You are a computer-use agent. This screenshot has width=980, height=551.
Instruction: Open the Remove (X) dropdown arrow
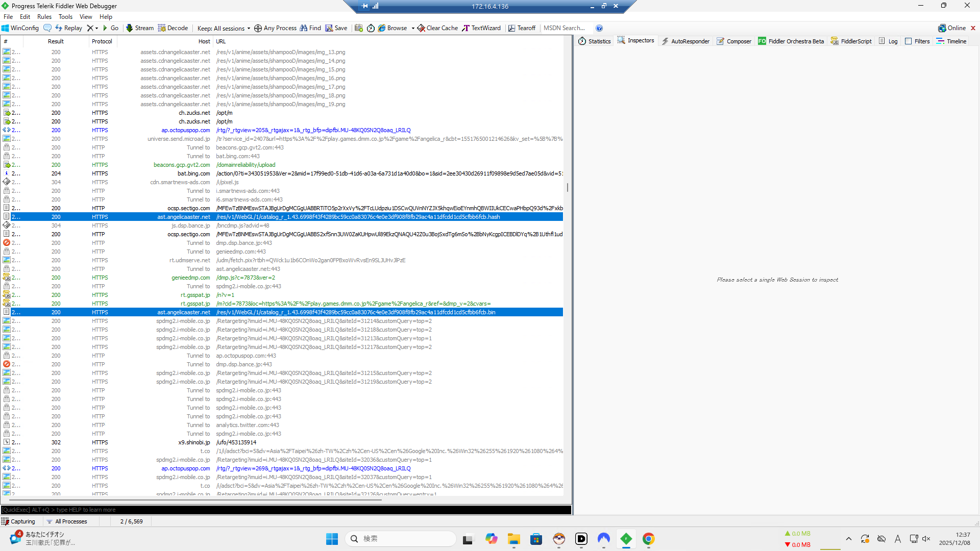[x=96, y=29]
